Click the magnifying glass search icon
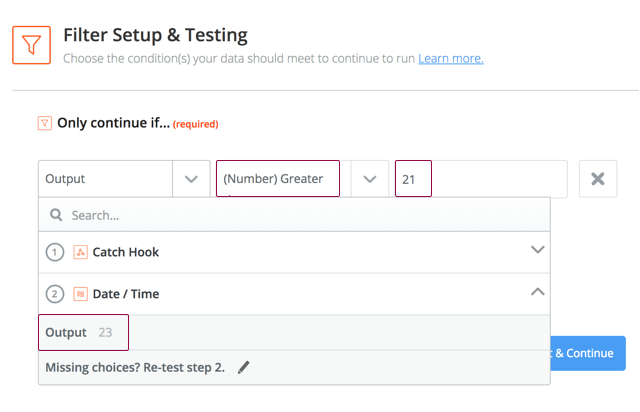Image resolution: width=640 pixels, height=412 pixels. (55, 215)
